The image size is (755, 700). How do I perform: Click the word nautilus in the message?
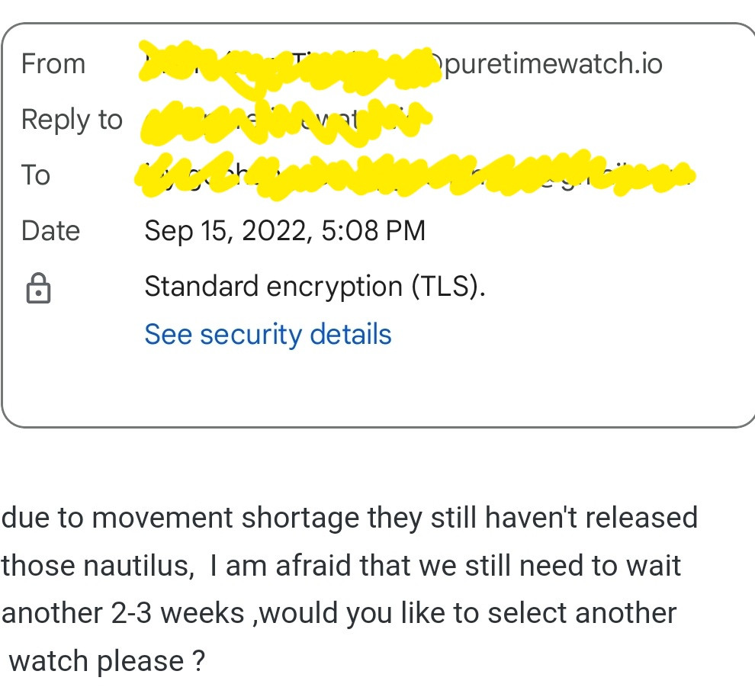pos(139,565)
